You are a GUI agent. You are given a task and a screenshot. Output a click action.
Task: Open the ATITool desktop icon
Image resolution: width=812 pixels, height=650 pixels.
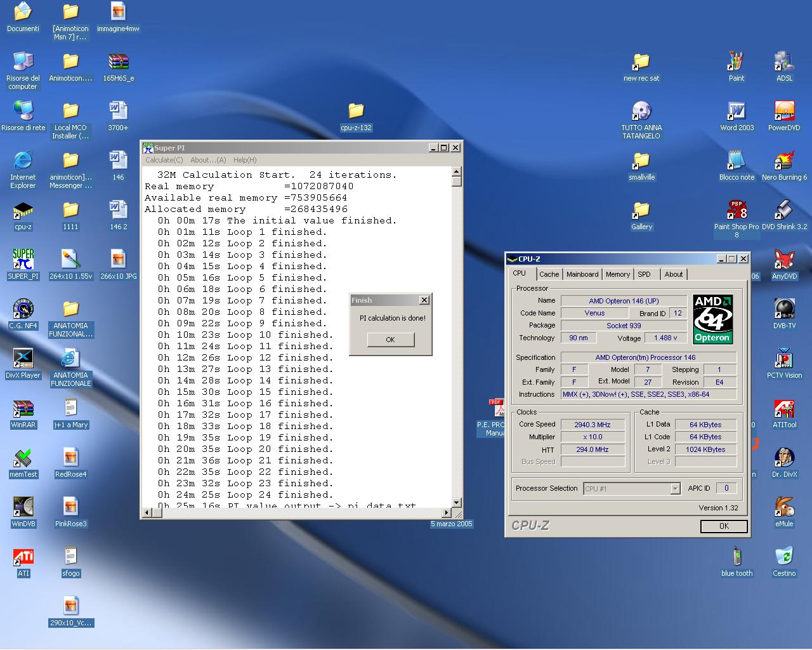[784, 409]
